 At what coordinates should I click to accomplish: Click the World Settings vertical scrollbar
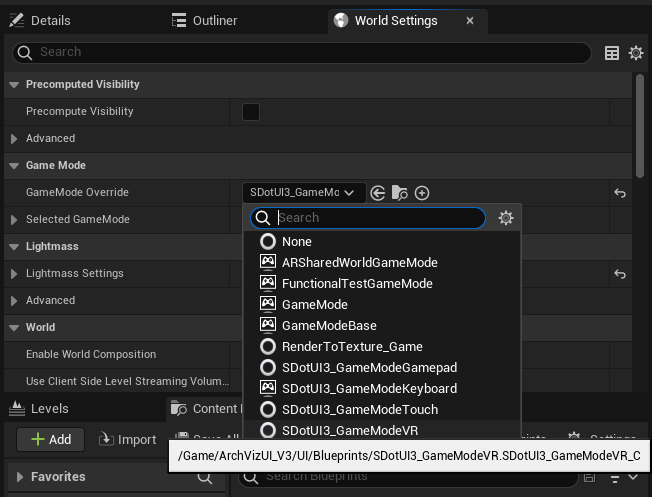coord(640,126)
